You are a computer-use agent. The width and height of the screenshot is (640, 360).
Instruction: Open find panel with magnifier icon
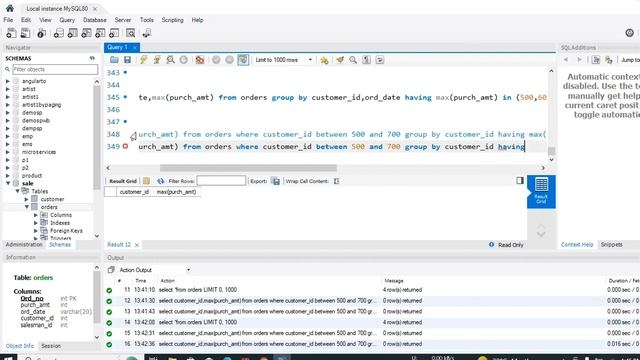coord(353,60)
